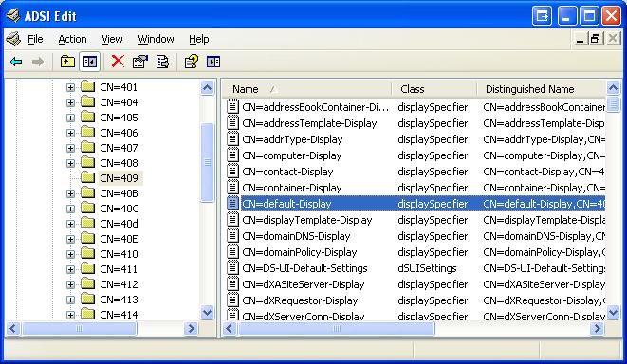Click the dSUISettings class cell
Image resolution: width=627 pixels, height=364 pixels.
tap(427, 268)
